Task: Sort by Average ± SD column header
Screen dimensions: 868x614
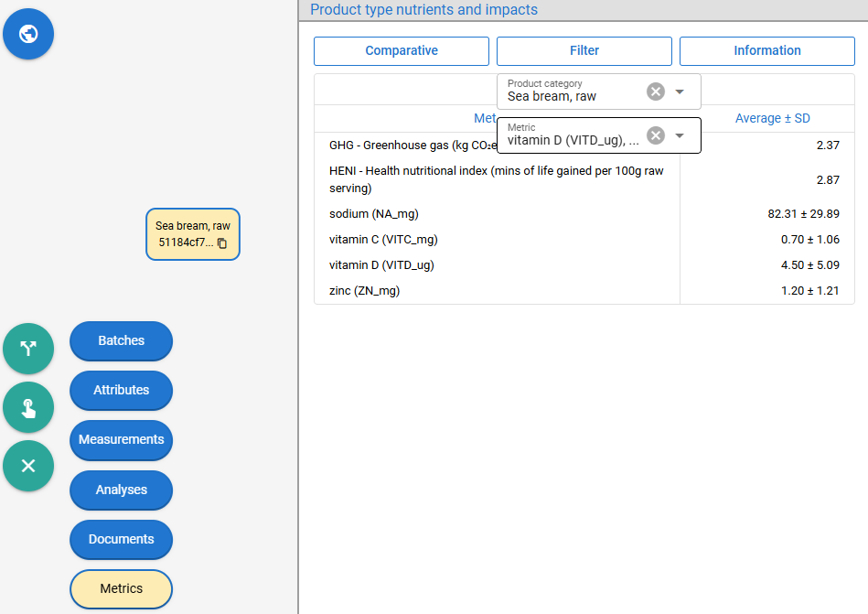Action: coord(773,118)
